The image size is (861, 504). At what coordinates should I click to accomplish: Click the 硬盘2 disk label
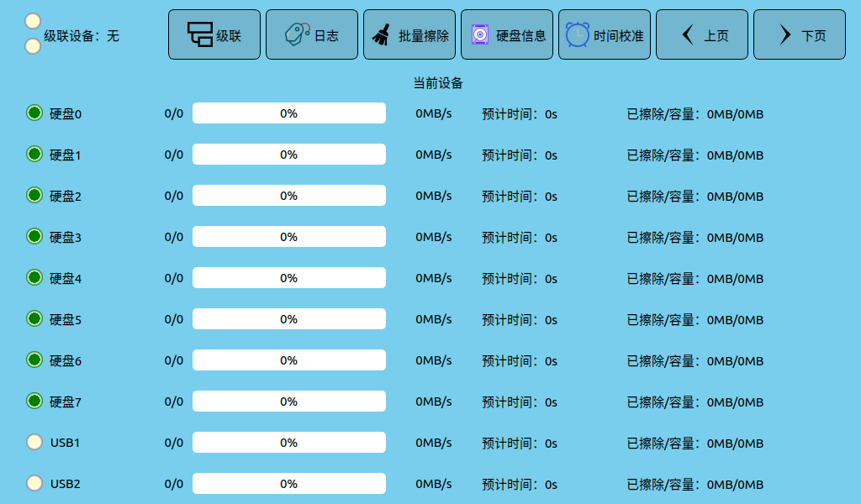tap(65, 197)
